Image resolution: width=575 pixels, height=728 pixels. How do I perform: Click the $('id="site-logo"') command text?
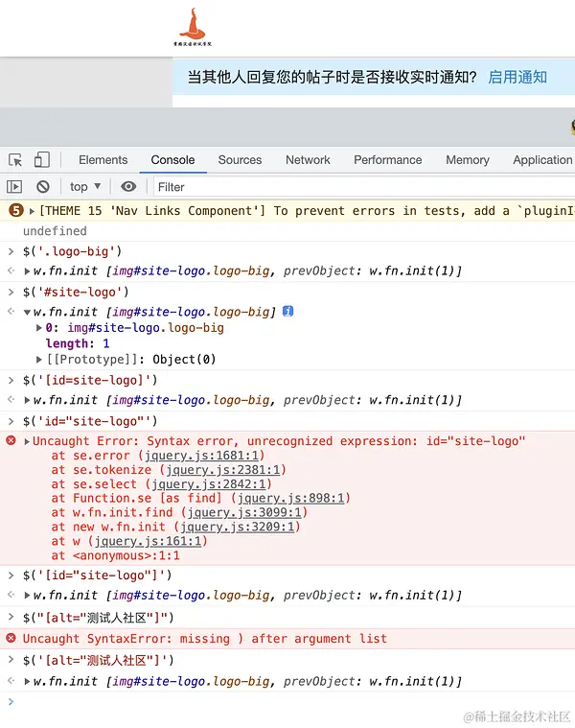(x=90, y=421)
